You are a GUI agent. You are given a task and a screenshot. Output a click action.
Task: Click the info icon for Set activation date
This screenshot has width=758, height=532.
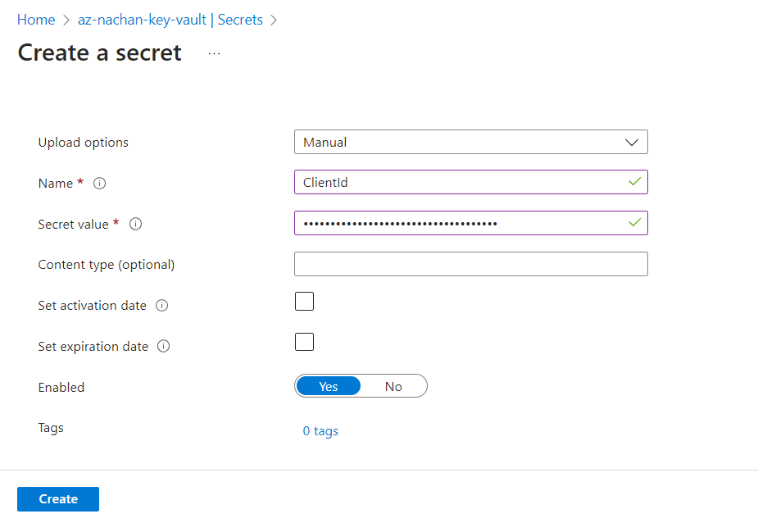[161, 306]
